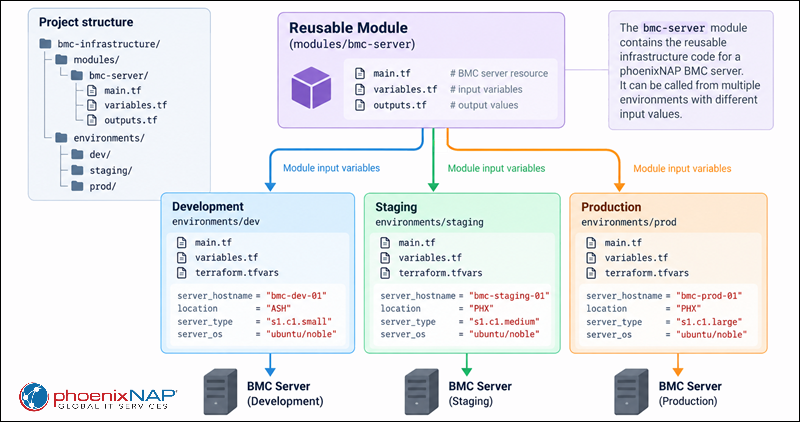
Task: Click the "s1.c1.large" server type value
Action: point(709,322)
